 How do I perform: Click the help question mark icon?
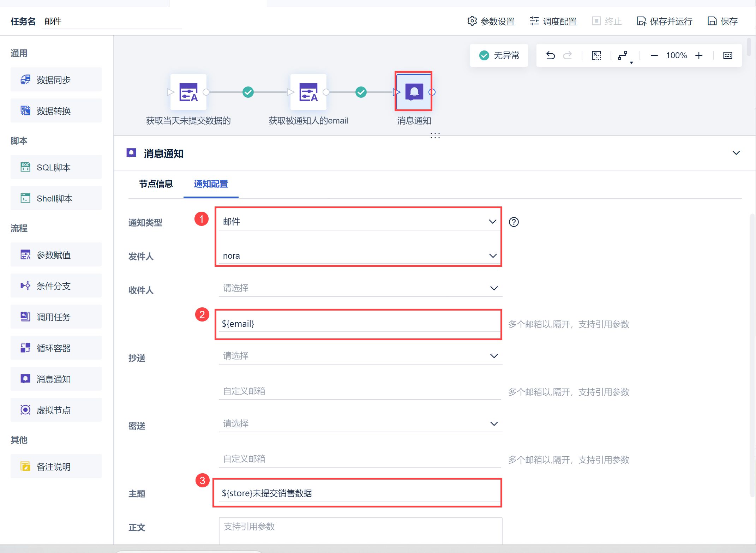pos(514,222)
